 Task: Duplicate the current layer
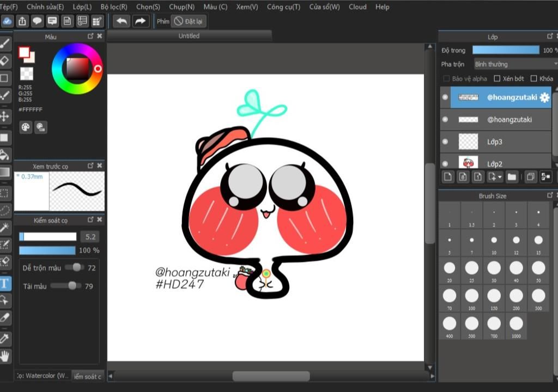pos(531,177)
